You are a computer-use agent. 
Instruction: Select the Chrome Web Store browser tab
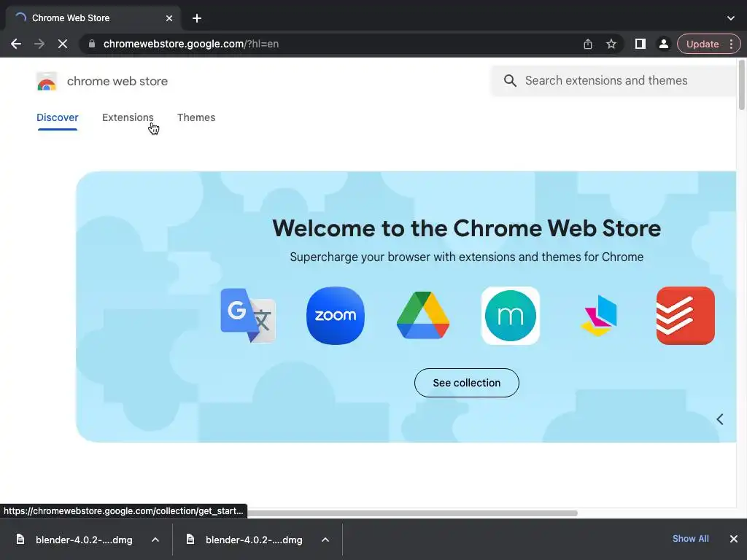pos(93,18)
